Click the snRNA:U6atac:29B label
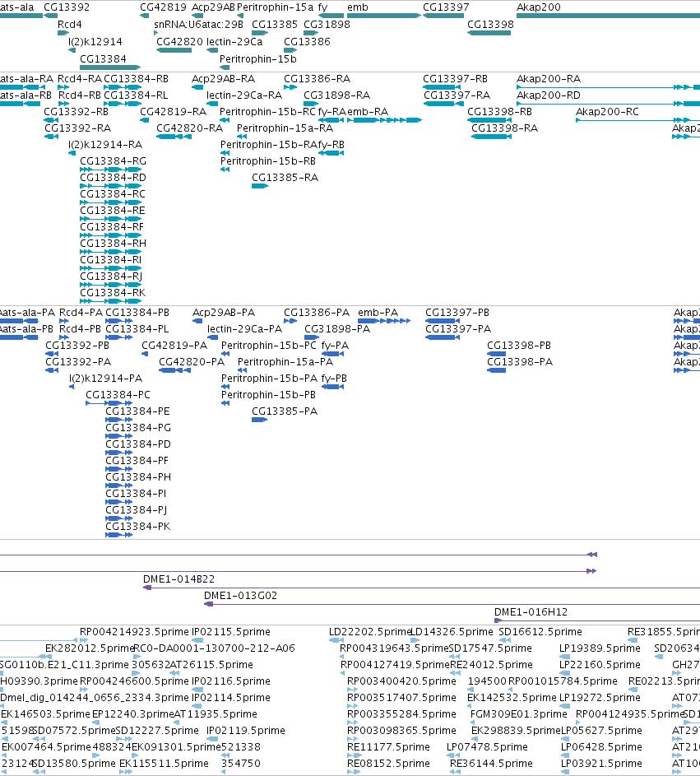 (199, 25)
